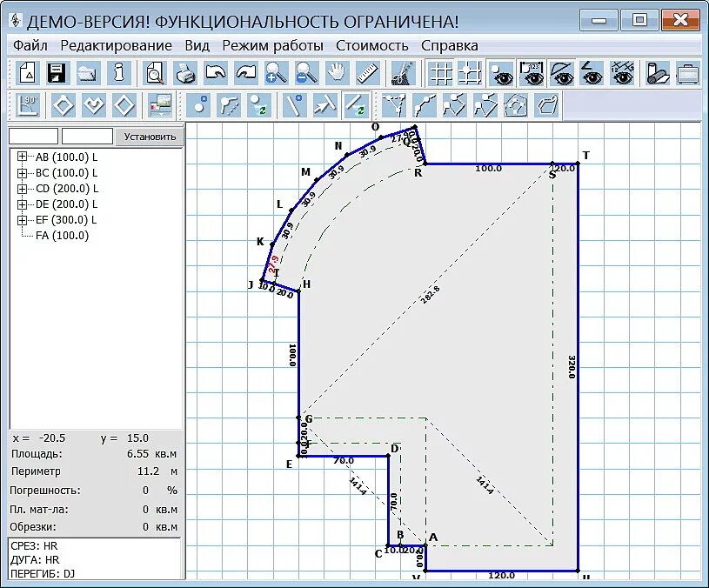Toggle arc visibility eye
This screenshot has height=588, width=709.
click(562, 72)
